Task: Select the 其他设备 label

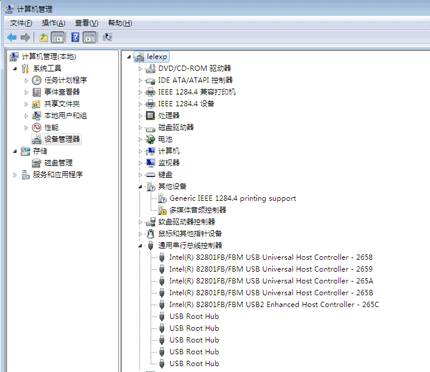Action: [x=172, y=186]
